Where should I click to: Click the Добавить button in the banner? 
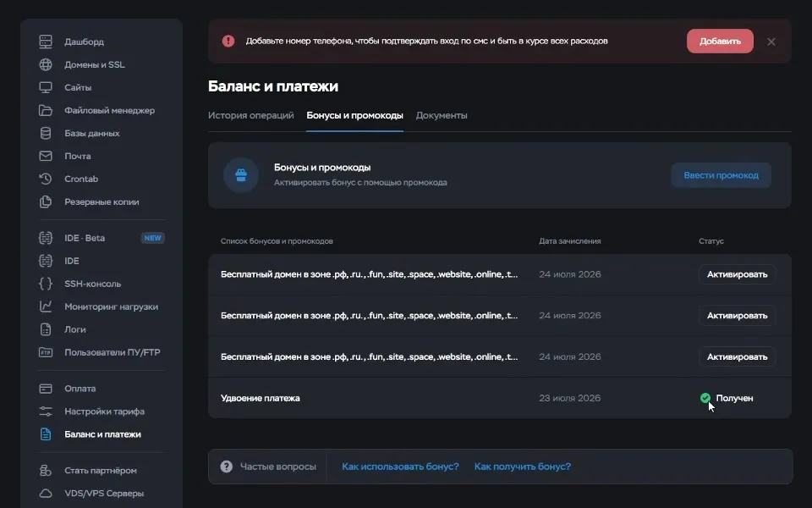pos(720,41)
